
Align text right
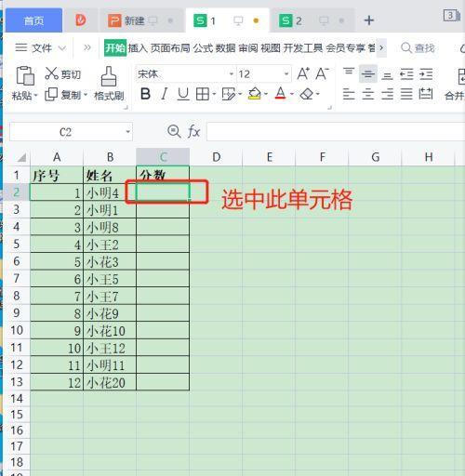387,94
